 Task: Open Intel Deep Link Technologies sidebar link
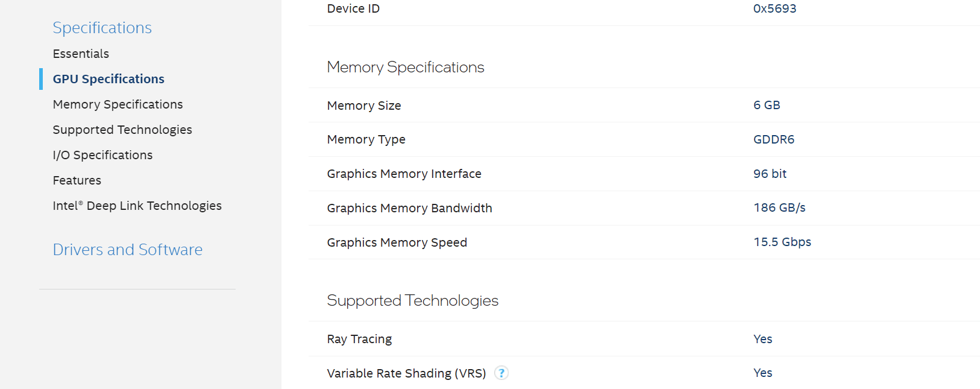pos(137,206)
